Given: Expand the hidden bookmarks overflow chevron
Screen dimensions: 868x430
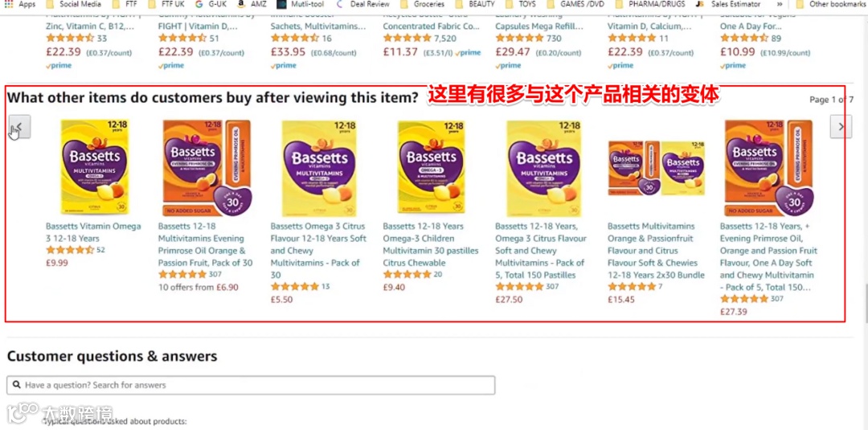Looking at the screenshot, I should click(780, 4).
